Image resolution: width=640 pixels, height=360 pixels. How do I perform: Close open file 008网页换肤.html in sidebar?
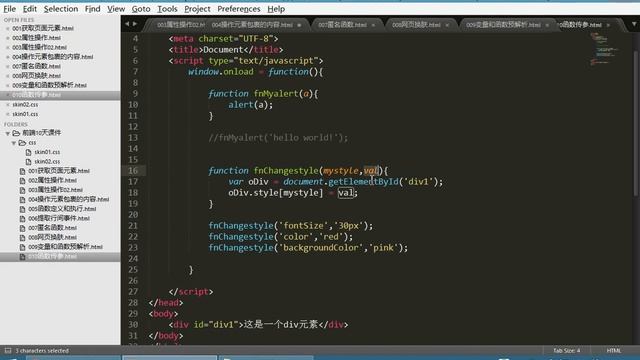tap(7, 76)
